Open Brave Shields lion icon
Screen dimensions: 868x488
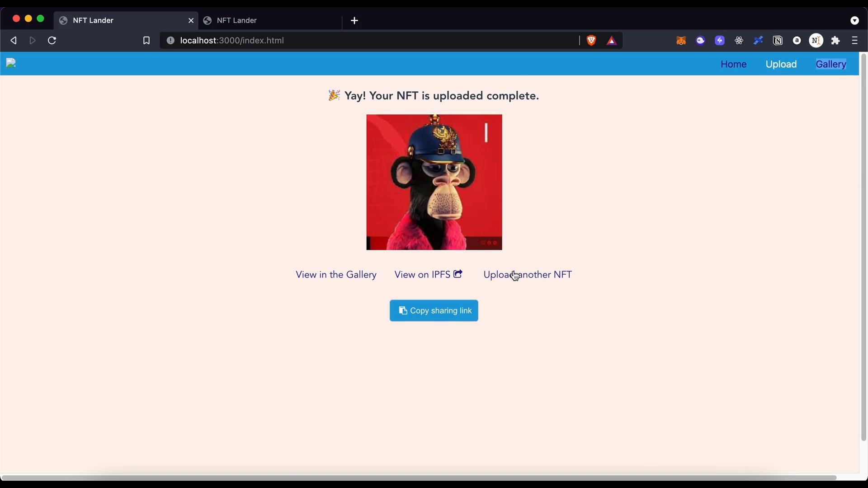pos(591,41)
